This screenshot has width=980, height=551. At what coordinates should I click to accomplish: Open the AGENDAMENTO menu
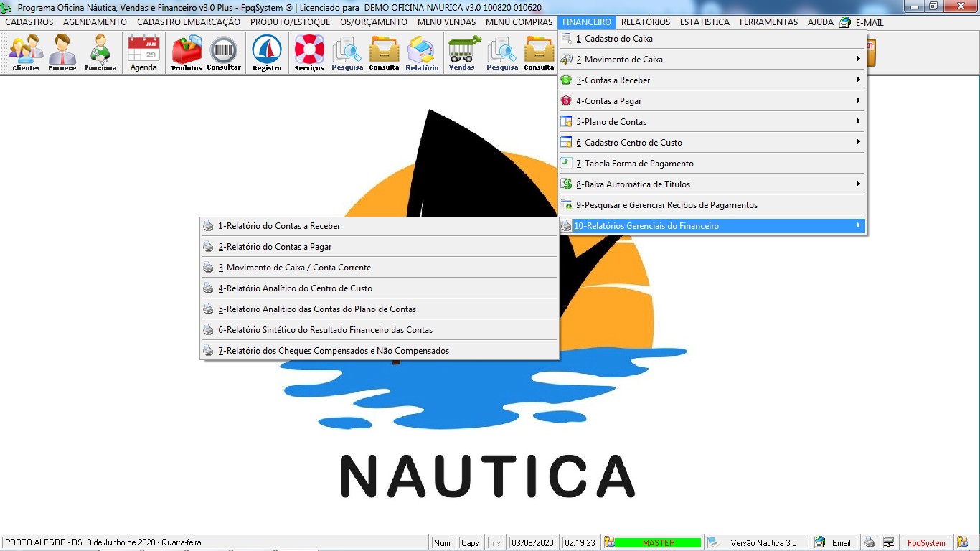click(x=95, y=22)
